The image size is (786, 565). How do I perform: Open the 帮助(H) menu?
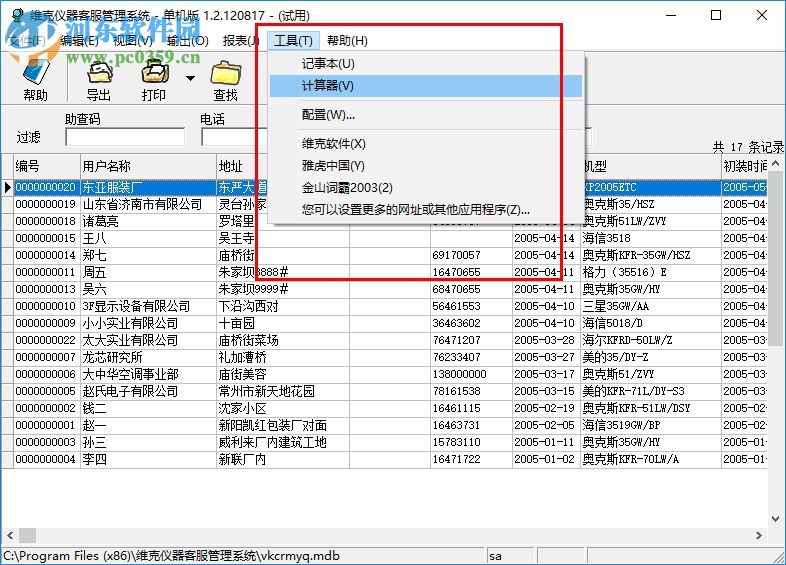tap(347, 41)
